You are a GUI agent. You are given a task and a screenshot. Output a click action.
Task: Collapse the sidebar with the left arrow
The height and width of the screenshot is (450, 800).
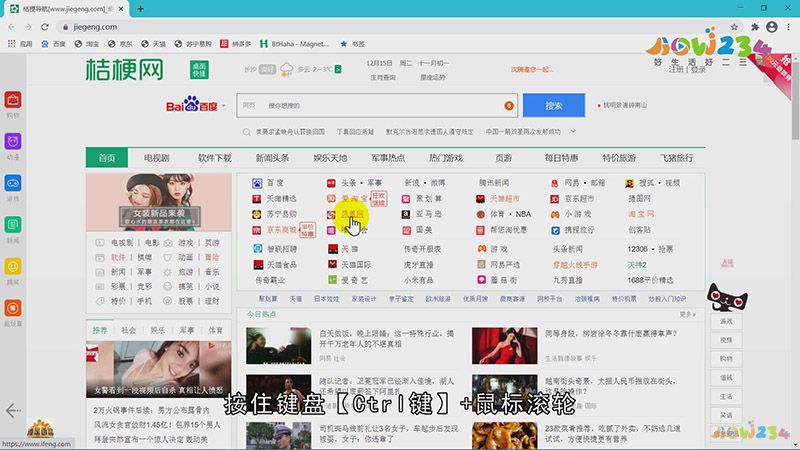(x=13, y=410)
